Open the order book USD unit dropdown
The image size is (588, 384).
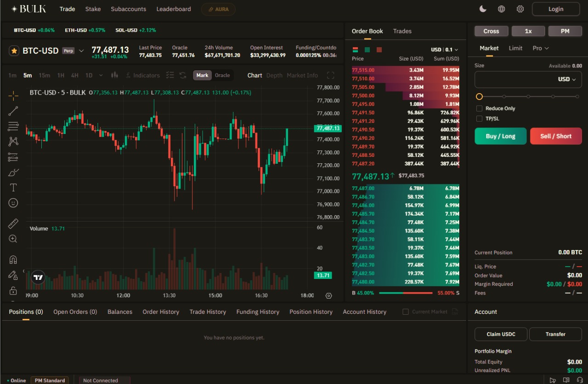pyautogui.click(x=436, y=50)
